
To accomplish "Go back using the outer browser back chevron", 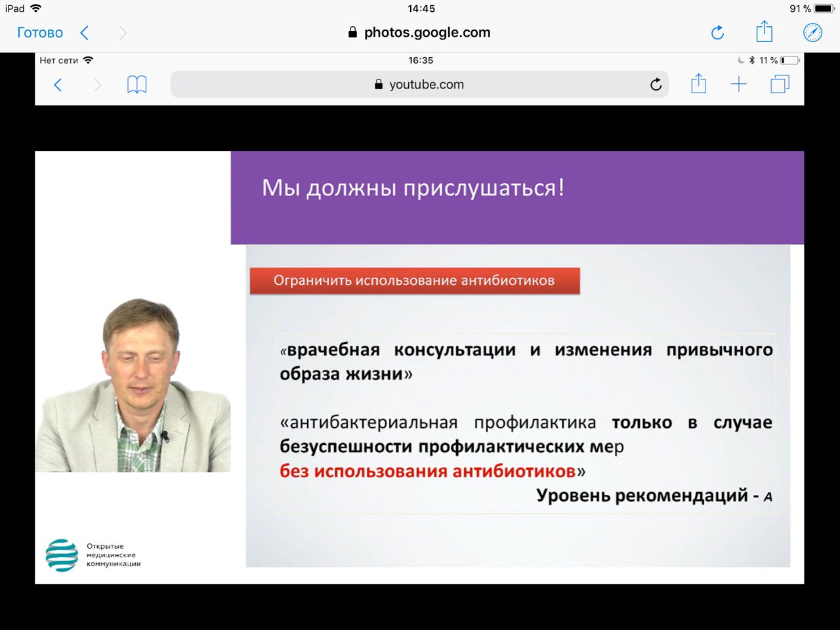I will [84, 33].
